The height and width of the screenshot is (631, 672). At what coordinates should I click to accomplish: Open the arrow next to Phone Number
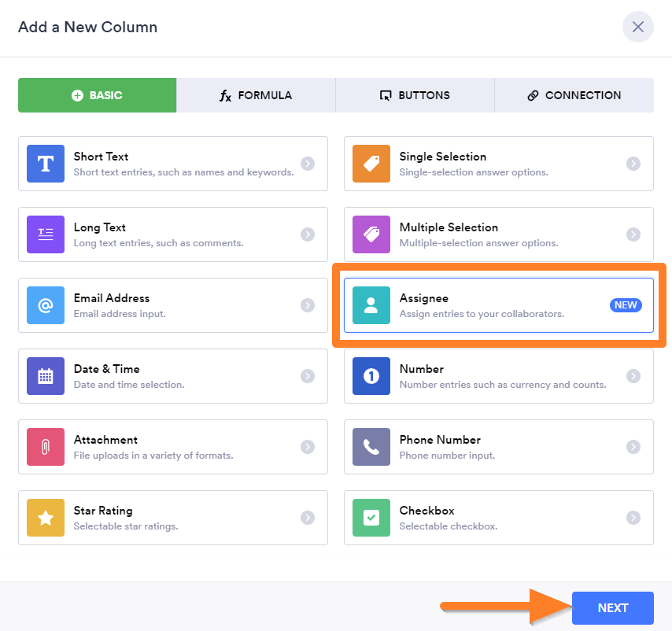[633, 447]
